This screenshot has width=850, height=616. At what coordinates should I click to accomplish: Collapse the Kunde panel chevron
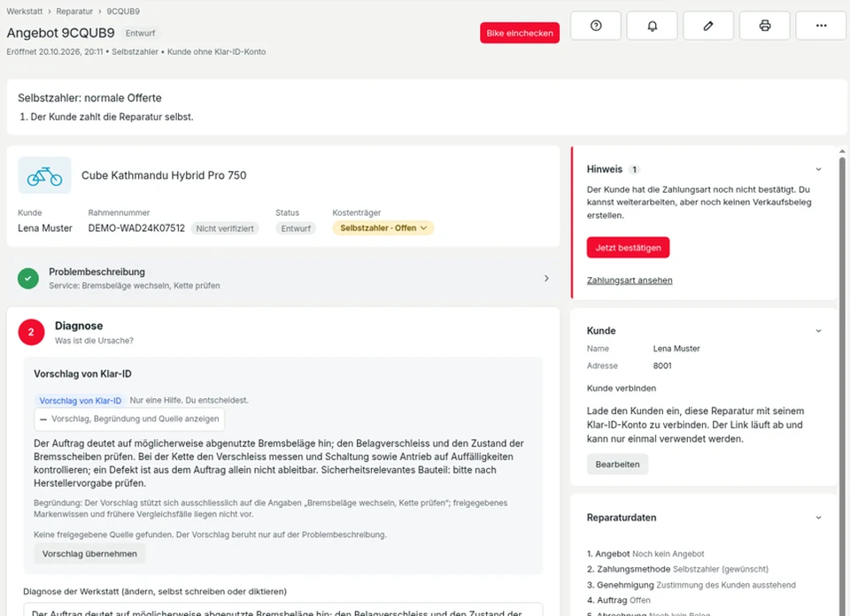pyautogui.click(x=818, y=330)
